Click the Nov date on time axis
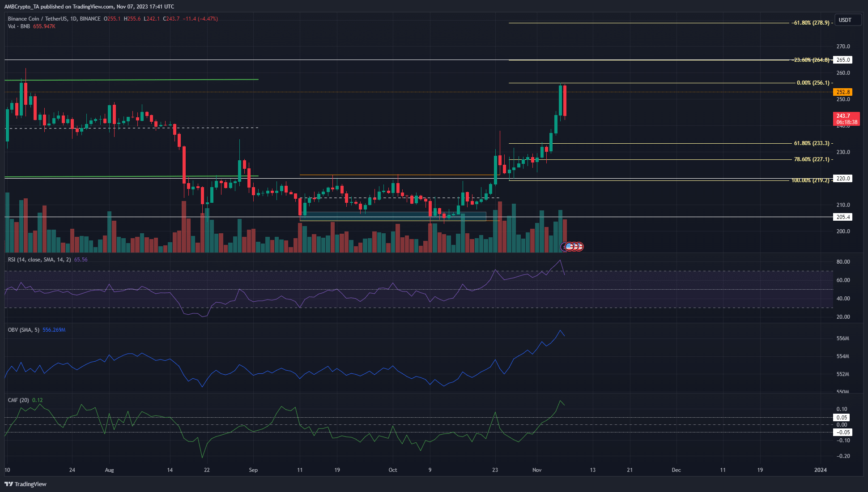The height and width of the screenshot is (492, 868). click(x=537, y=470)
